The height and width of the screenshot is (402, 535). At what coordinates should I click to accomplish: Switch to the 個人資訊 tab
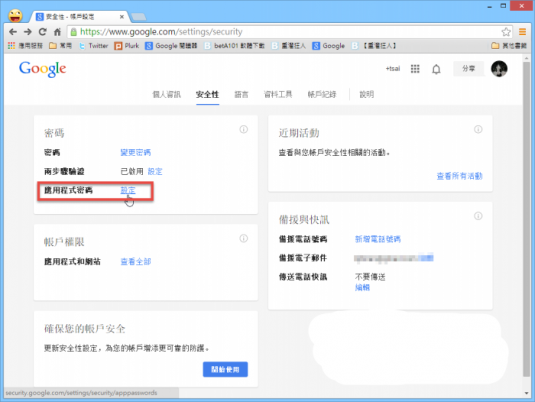167,95
